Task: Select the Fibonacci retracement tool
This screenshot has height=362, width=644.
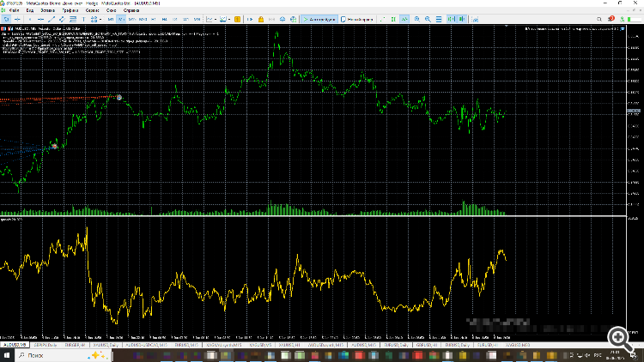Action: point(73,19)
